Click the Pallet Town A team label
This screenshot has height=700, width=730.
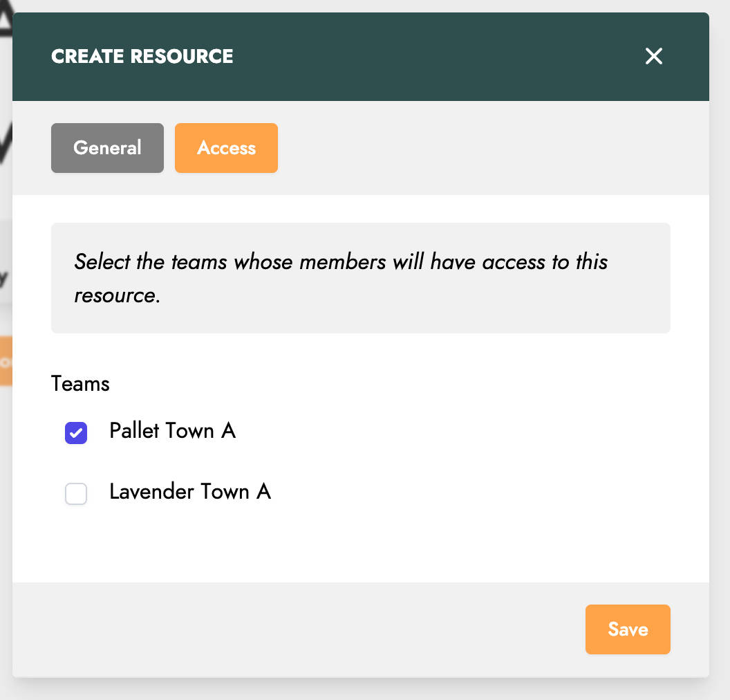click(x=172, y=431)
